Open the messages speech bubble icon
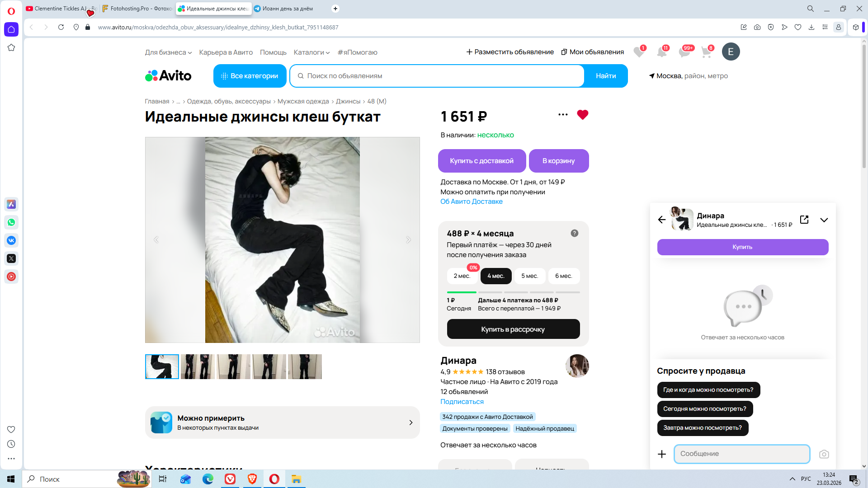Viewport: 868px width, 488px height. (x=684, y=52)
